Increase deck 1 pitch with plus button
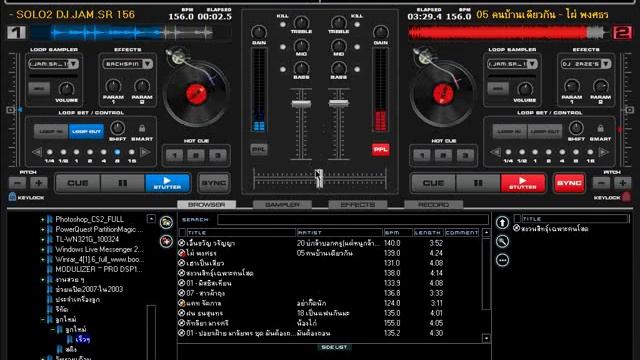 (39, 183)
